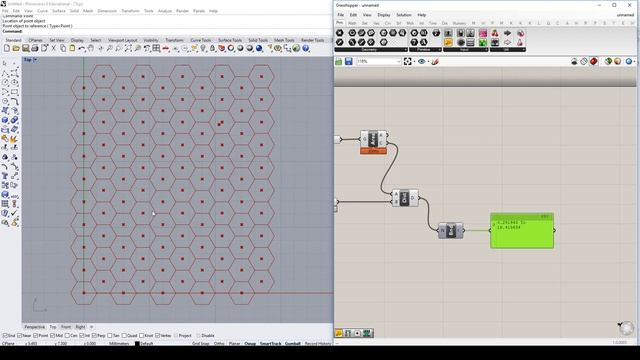Click the Paste clipboard icon
The image size is (640, 360).
tap(72, 49)
